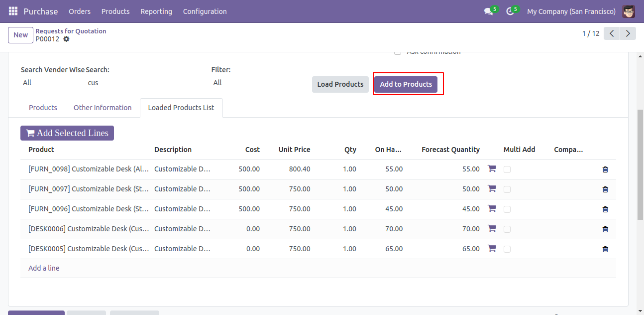Click the Description column header
644x315 pixels.
click(x=173, y=150)
